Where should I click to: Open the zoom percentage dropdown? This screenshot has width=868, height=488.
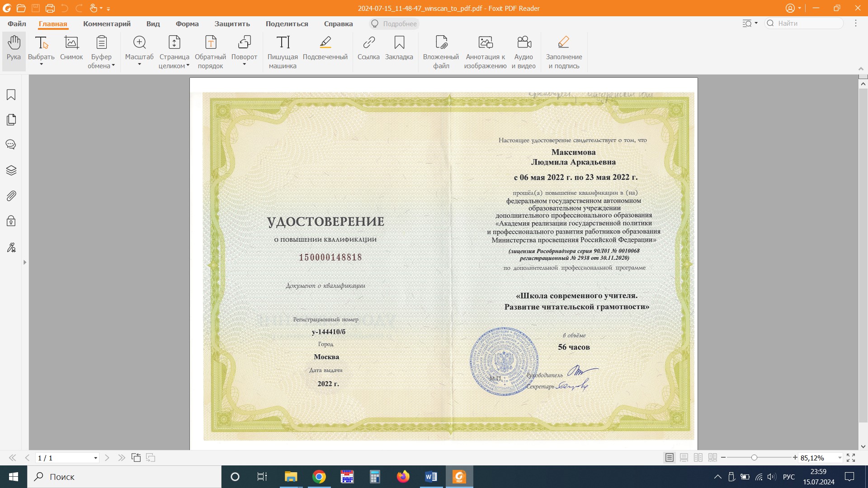(840, 458)
